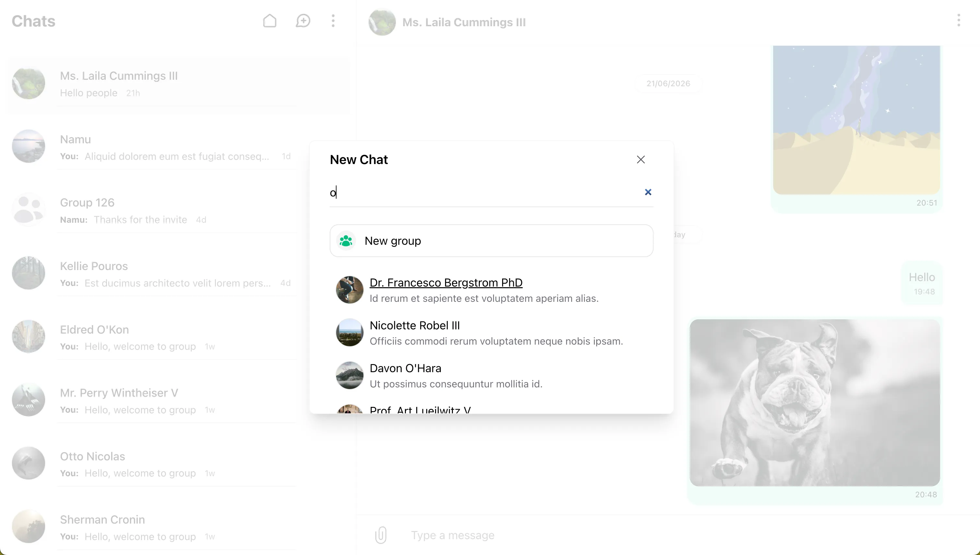Click Nicolette Robel III's avatar
The width and height of the screenshot is (980, 555).
[349, 332]
